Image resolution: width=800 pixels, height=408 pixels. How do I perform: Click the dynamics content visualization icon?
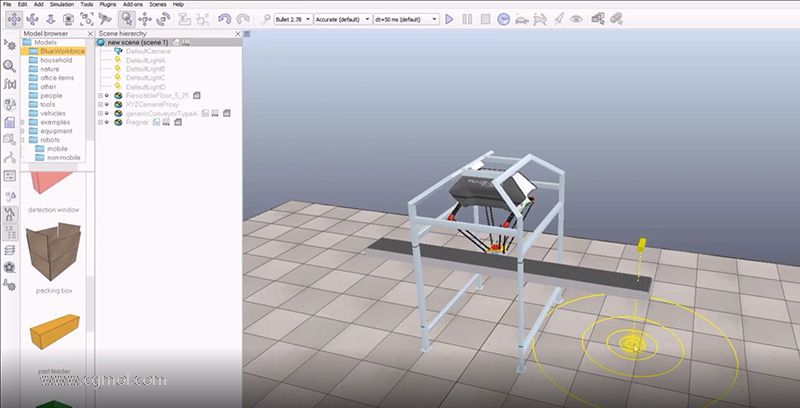point(266,19)
